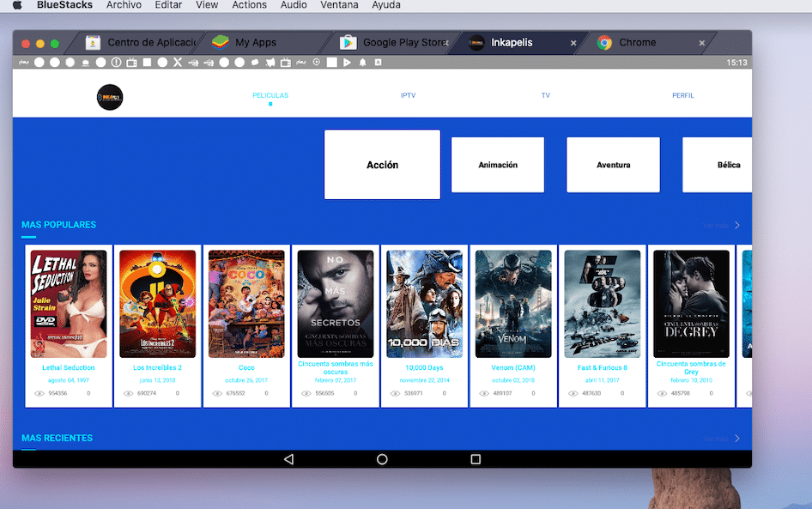
Task: Select the Acción genre category
Action: [x=382, y=165]
